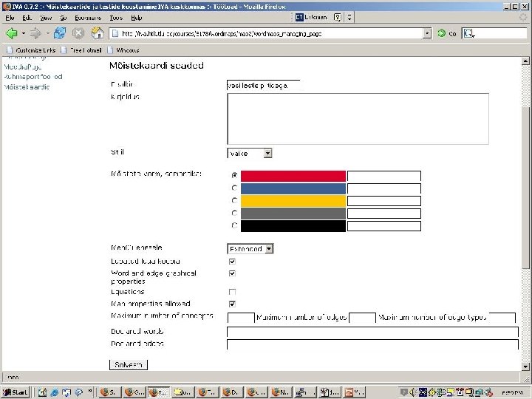Click the grey Forward arrow
The width and height of the screenshot is (532, 399).
point(35,33)
